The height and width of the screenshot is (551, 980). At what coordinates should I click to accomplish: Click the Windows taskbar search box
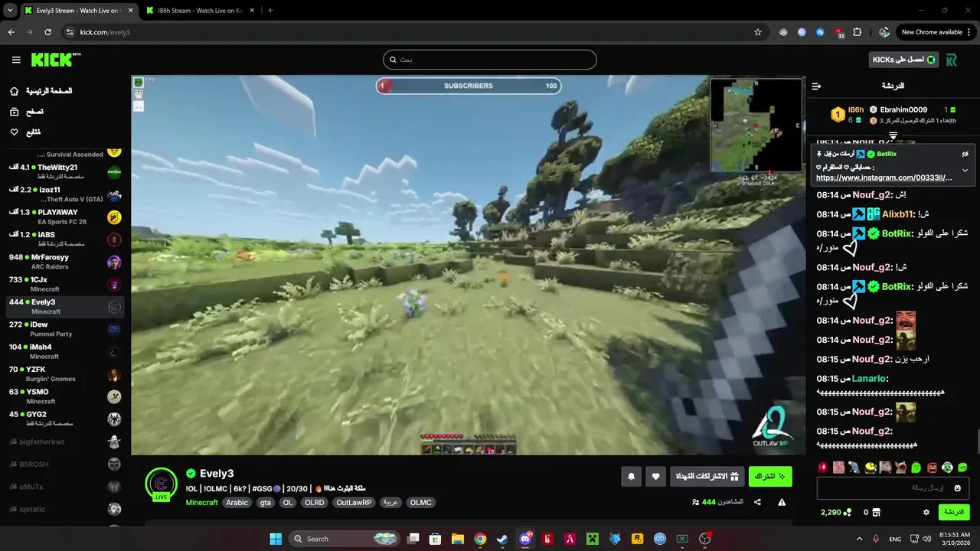(346, 539)
